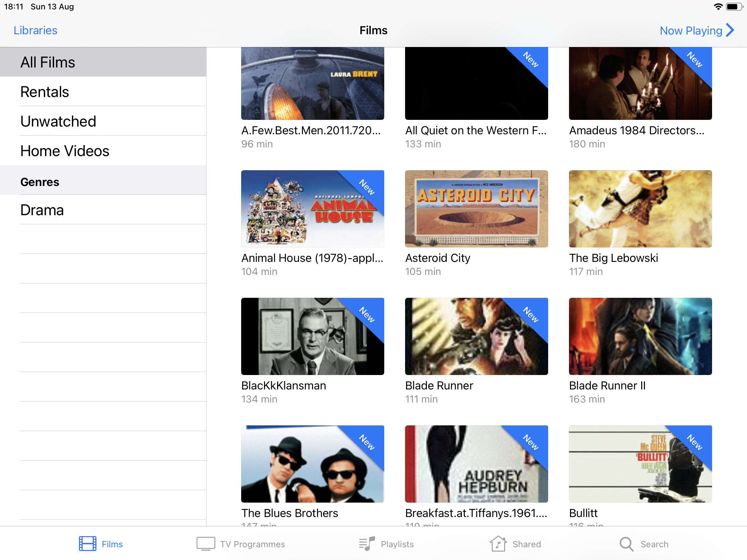Image resolution: width=747 pixels, height=560 pixels.
Task: Tap the Playlists music note icon
Action: click(367, 544)
